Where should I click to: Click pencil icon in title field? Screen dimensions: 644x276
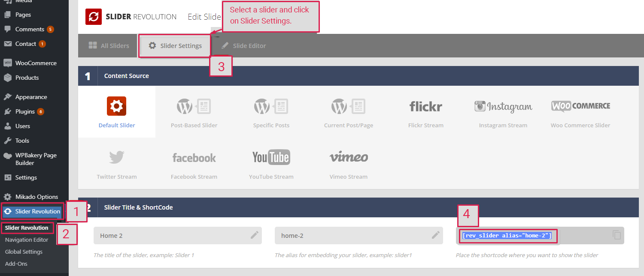(255, 235)
